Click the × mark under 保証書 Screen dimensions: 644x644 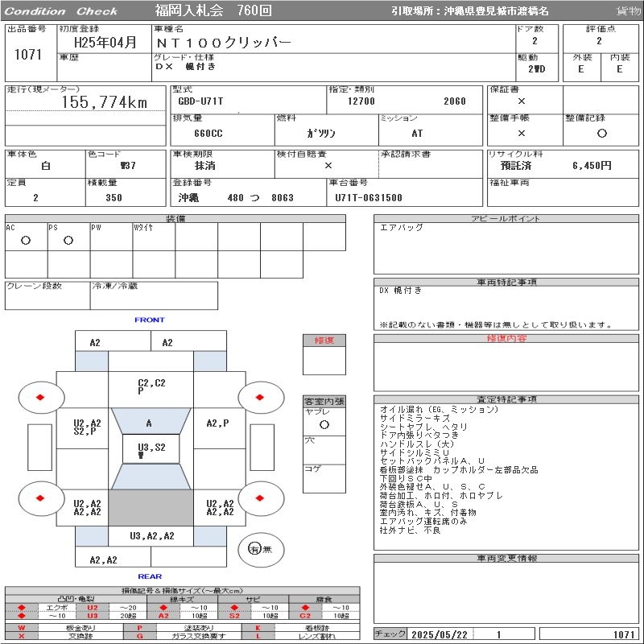[x=522, y=101]
